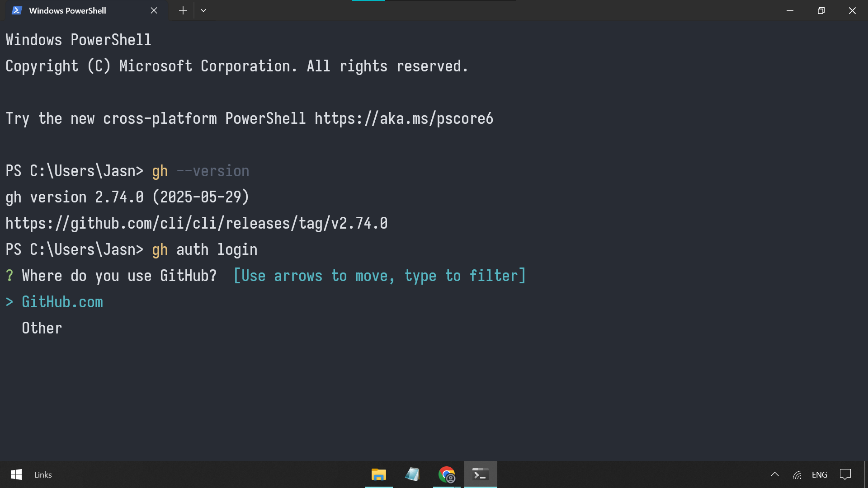Open File Explorer from the taskbar
Screen dimensions: 868x488
(x=379, y=474)
